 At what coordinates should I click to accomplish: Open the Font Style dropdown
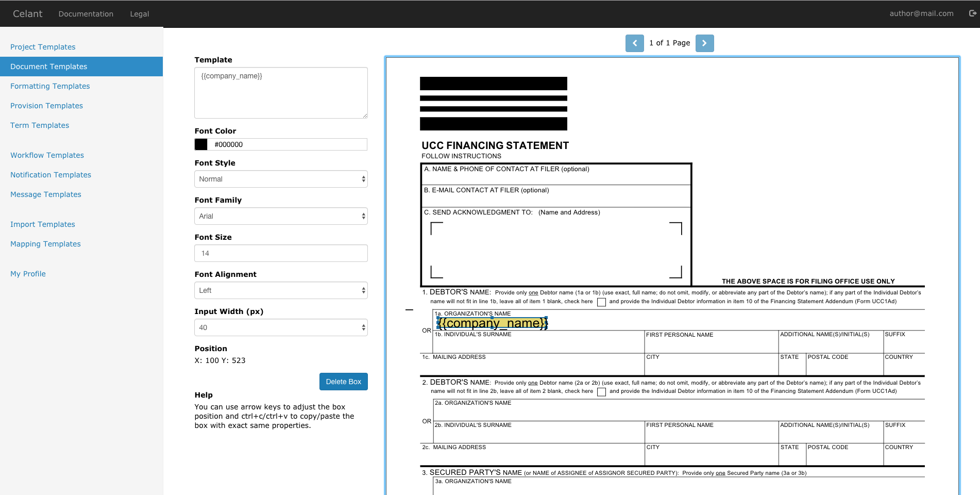[x=281, y=179]
